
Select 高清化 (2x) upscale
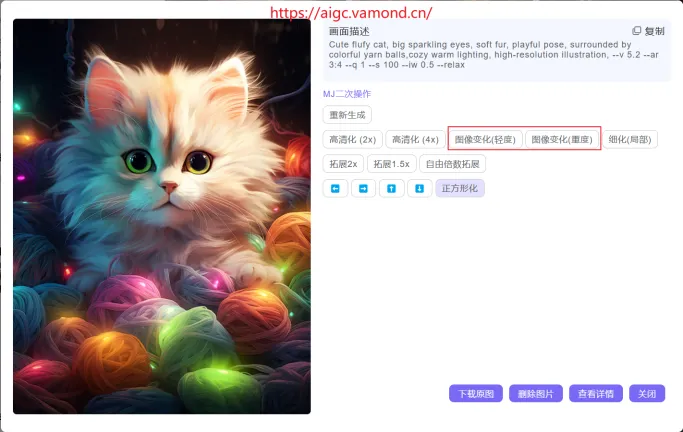pyautogui.click(x=352, y=139)
